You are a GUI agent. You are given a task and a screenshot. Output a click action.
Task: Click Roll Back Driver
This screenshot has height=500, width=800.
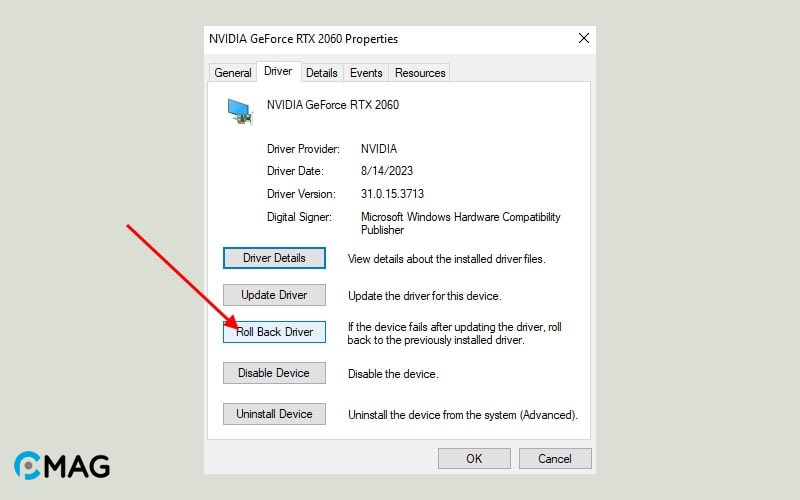click(274, 332)
